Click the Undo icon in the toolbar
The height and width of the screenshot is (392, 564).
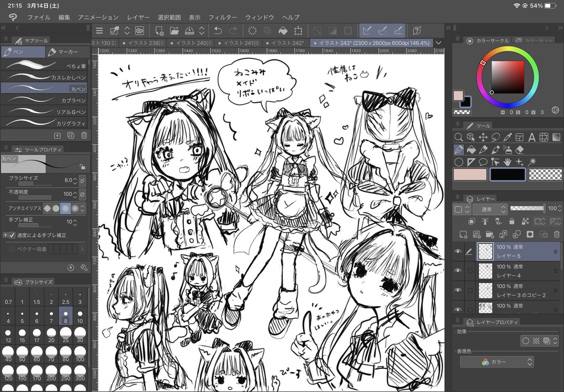(218, 31)
